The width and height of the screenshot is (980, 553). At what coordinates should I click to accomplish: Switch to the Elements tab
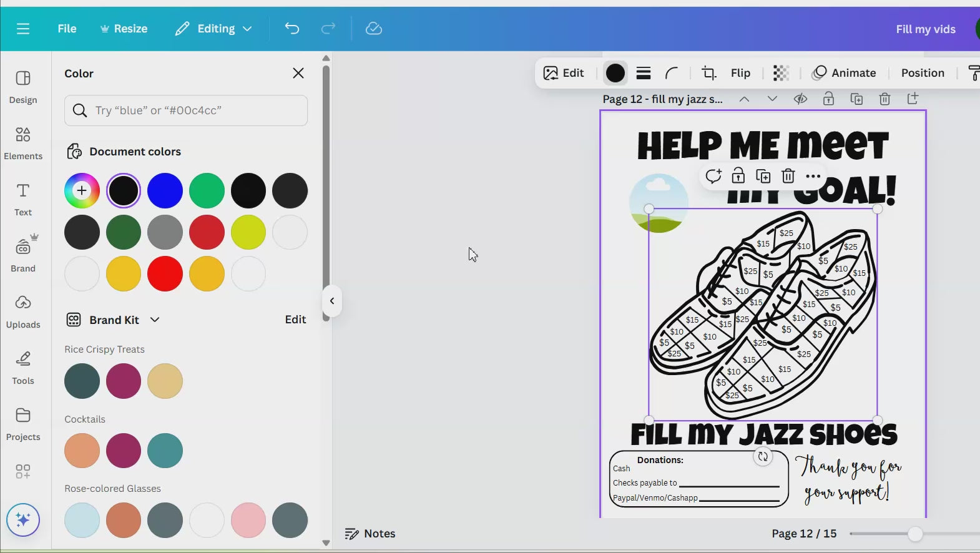pyautogui.click(x=23, y=142)
